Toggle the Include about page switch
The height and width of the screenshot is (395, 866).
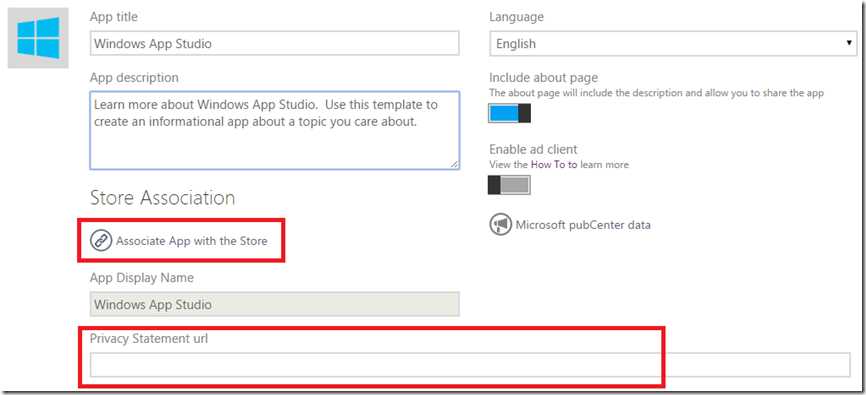point(509,113)
